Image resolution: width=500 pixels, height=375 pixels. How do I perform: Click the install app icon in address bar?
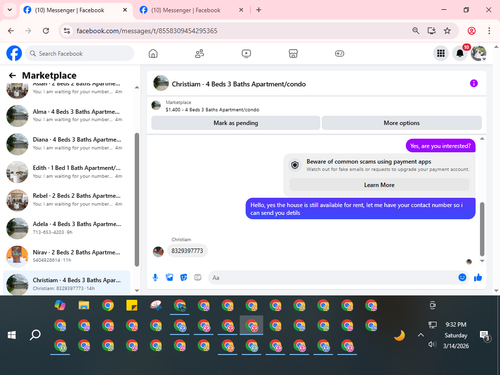(x=432, y=31)
